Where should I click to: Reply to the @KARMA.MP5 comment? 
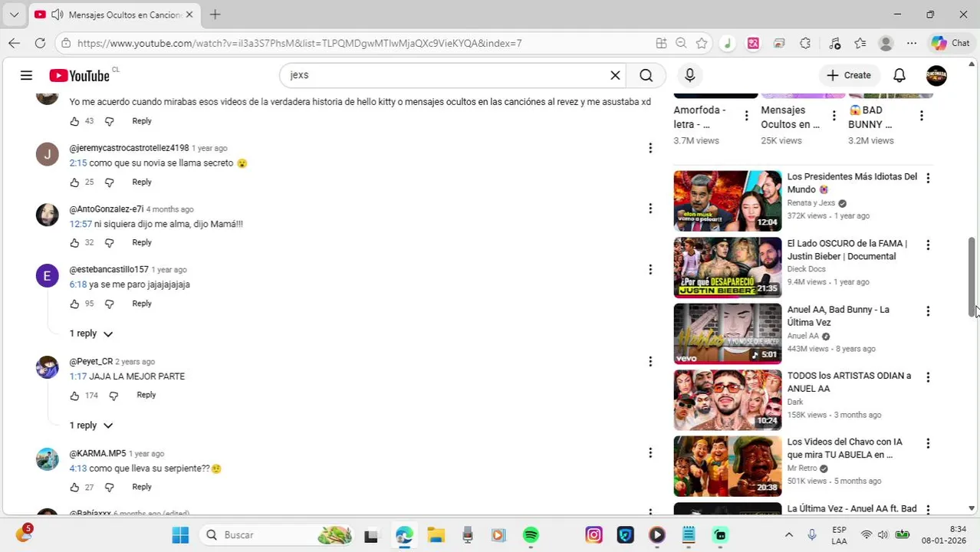tap(142, 488)
